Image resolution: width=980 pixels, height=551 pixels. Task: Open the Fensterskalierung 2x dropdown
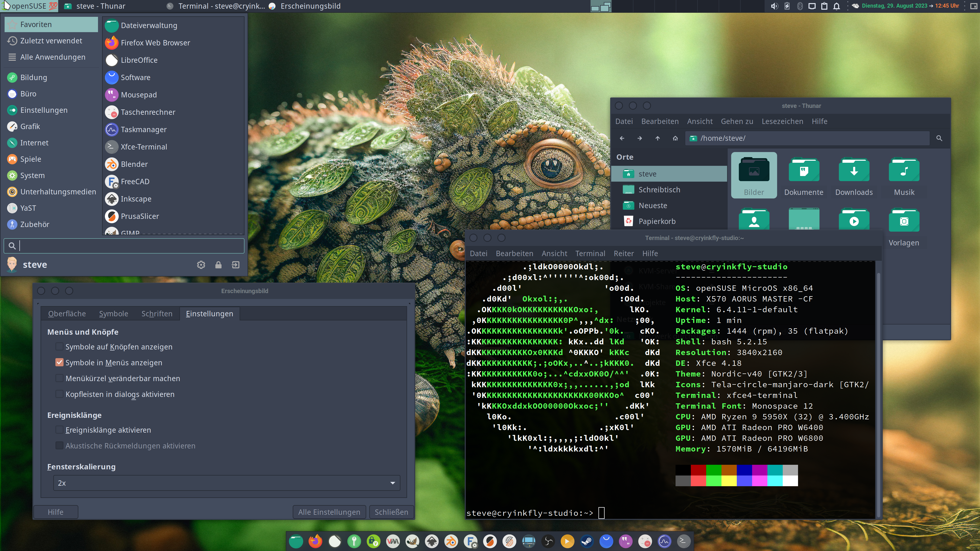(227, 483)
